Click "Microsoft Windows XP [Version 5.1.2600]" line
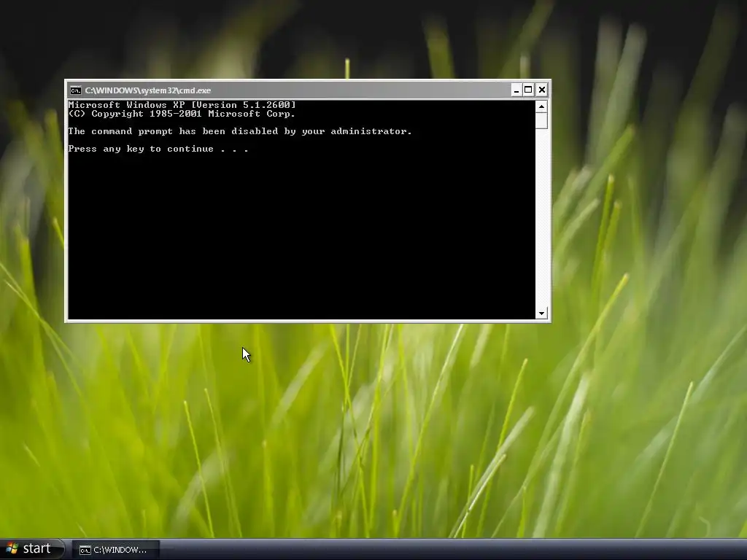This screenshot has width=747, height=560. click(x=182, y=105)
